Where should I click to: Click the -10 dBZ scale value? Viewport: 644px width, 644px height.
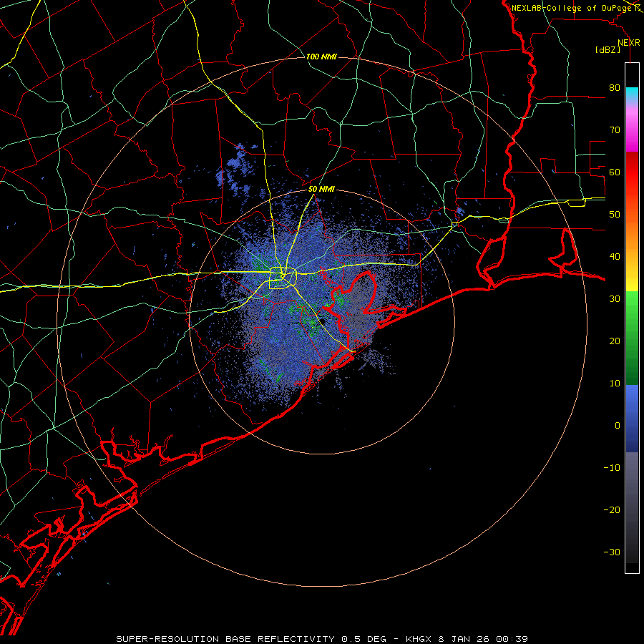click(x=612, y=467)
